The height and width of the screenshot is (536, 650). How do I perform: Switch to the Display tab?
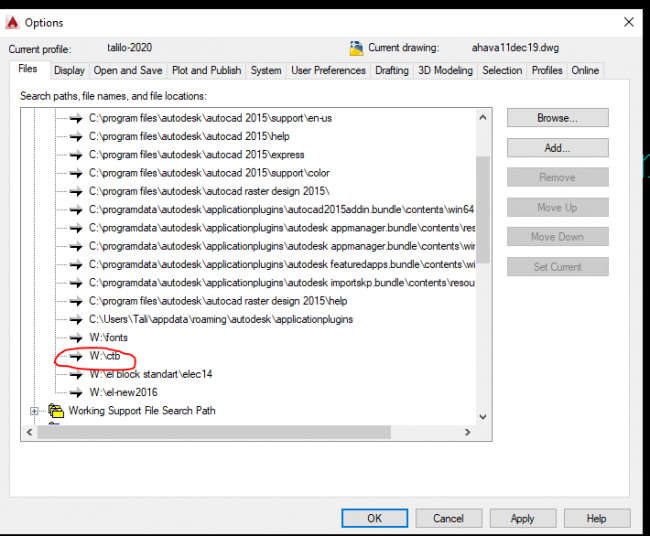(x=69, y=71)
